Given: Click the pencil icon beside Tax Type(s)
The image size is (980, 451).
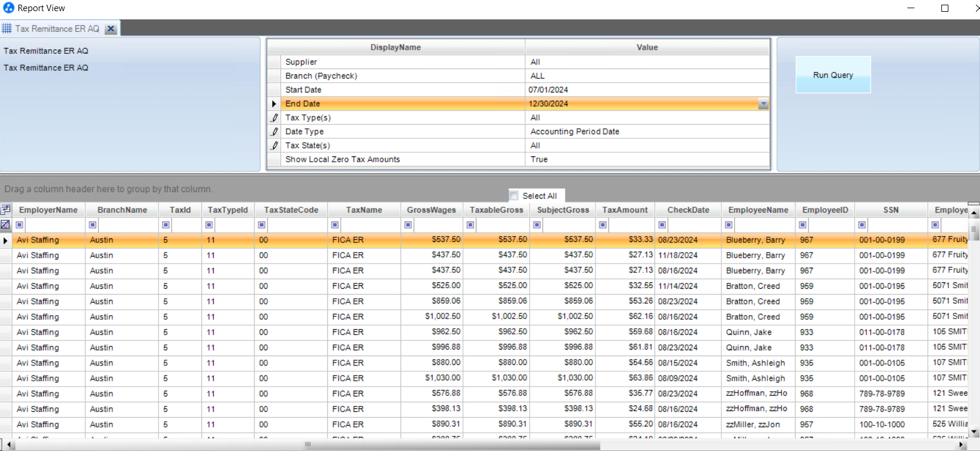Looking at the screenshot, I should coord(274,118).
